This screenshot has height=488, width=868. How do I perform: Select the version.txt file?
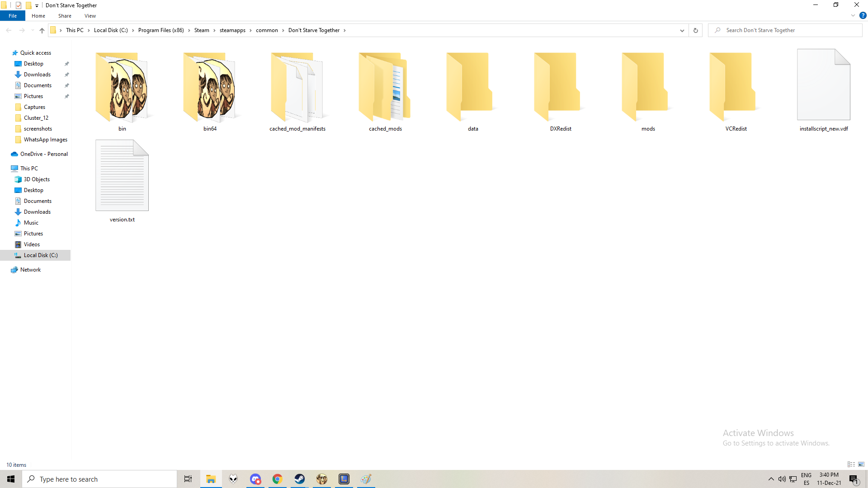pyautogui.click(x=122, y=176)
